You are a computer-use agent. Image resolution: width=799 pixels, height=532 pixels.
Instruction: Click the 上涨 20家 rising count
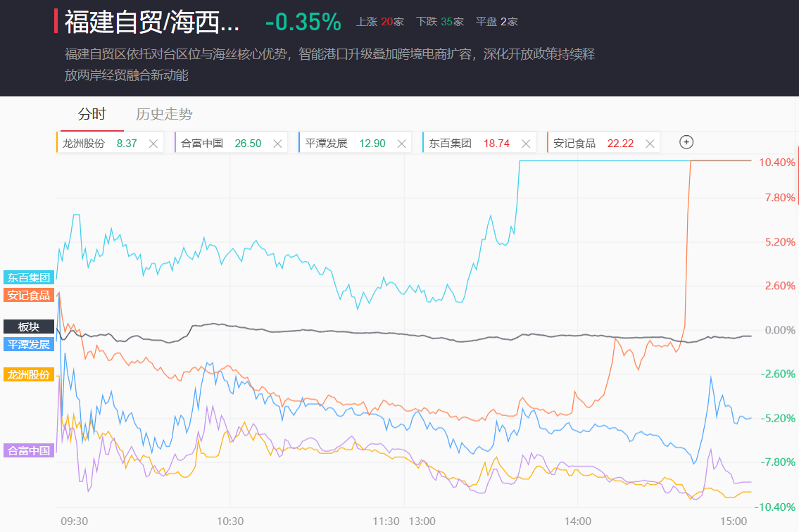(380, 22)
